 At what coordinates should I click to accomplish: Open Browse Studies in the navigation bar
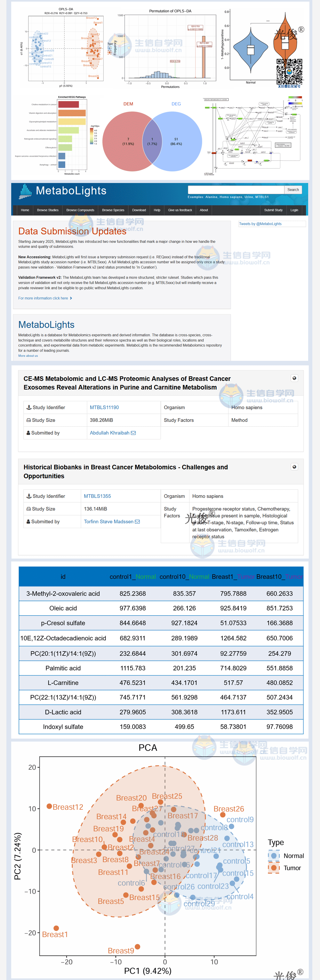click(x=48, y=210)
